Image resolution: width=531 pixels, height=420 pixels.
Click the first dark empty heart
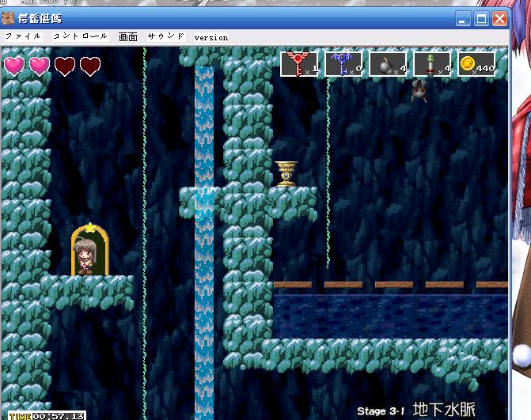click(x=65, y=66)
